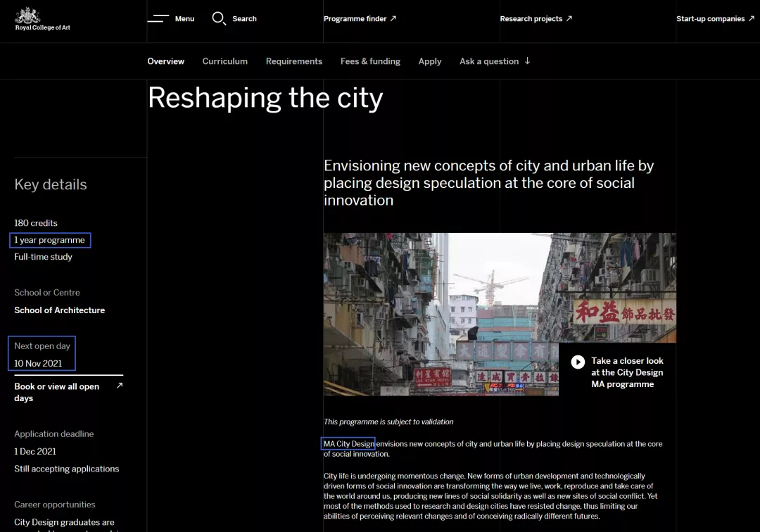Open the Fees & funding tab
Image resolution: width=760 pixels, height=532 pixels.
370,61
